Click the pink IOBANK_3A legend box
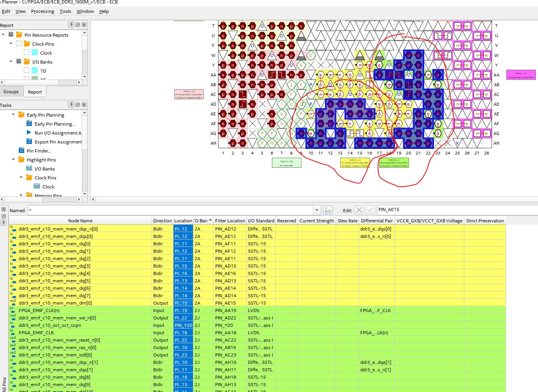This screenshot has height=392, width=538. click(x=189, y=94)
